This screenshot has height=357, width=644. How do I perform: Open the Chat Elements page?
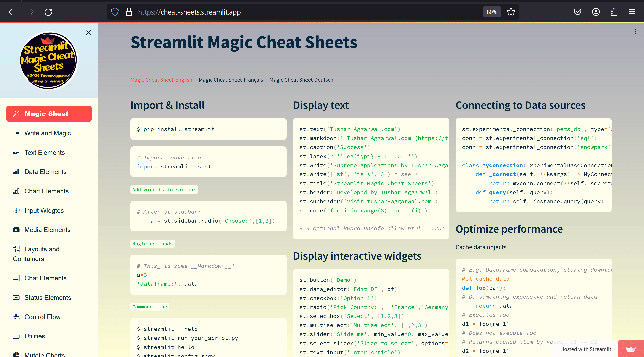point(49,278)
